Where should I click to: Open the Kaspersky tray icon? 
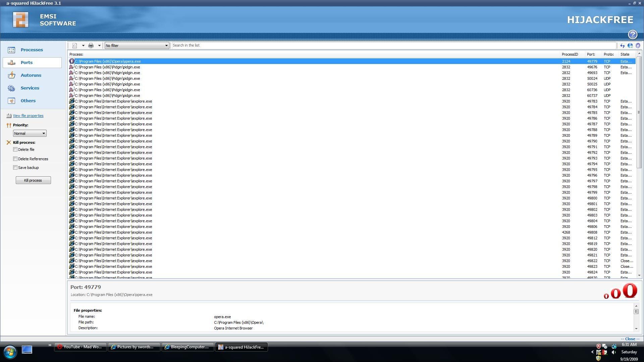[x=599, y=352]
